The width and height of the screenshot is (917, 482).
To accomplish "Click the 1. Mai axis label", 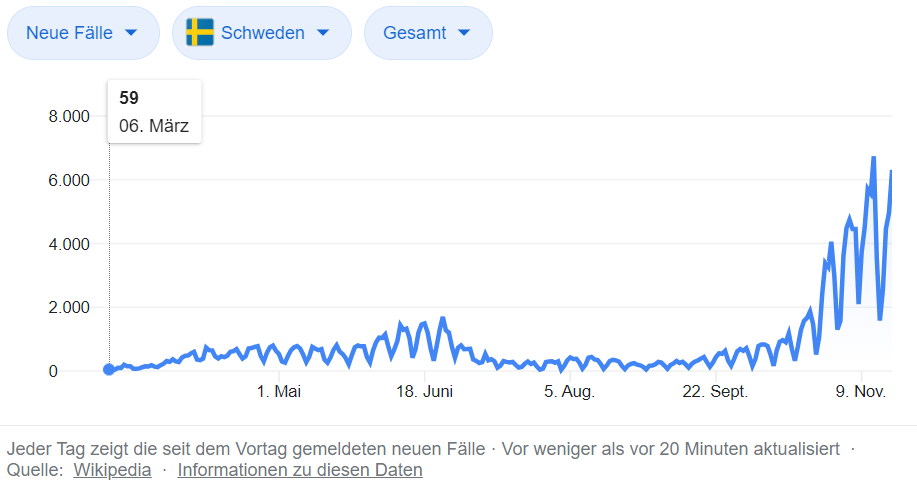I will 279,392.
